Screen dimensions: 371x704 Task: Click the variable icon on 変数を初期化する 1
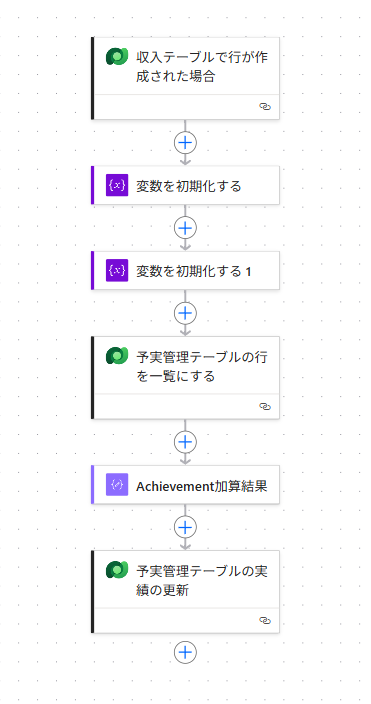click(x=117, y=270)
